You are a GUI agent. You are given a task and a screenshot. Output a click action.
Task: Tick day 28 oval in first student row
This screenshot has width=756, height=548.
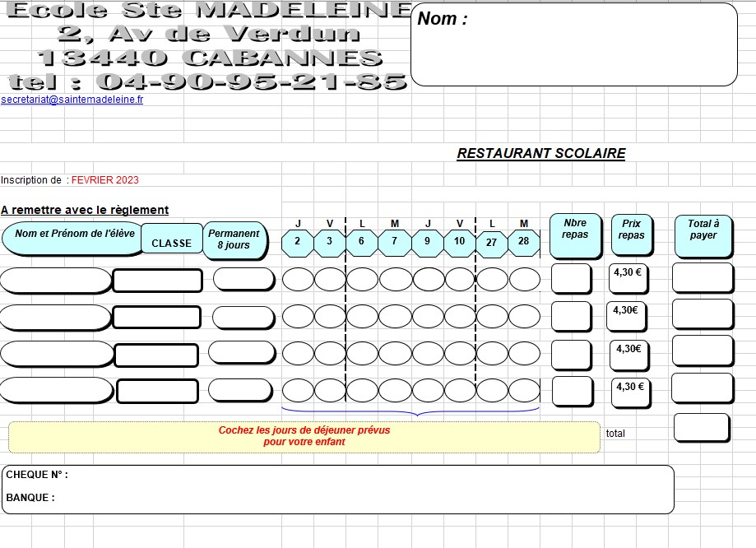[x=525, y=280]
